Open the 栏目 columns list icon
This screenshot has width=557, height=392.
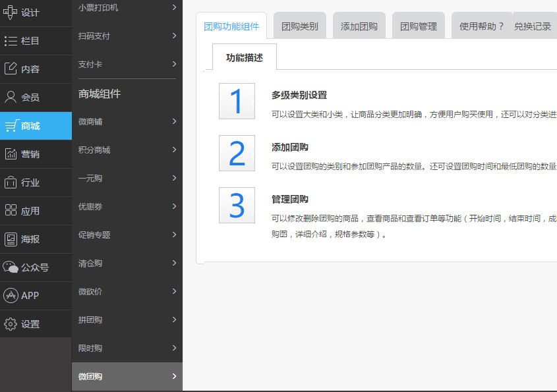pos(11,41)
